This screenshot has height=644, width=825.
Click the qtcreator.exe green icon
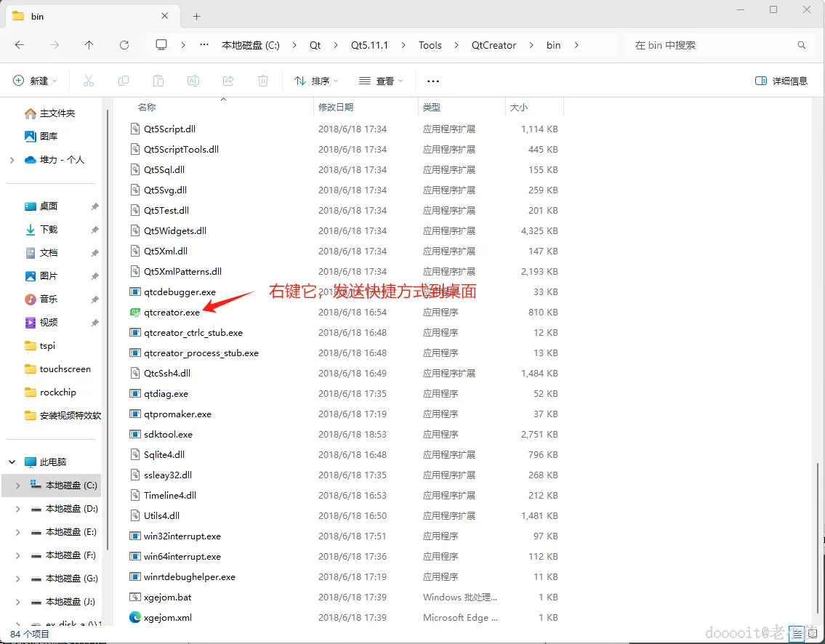click(x=135, y=312)
